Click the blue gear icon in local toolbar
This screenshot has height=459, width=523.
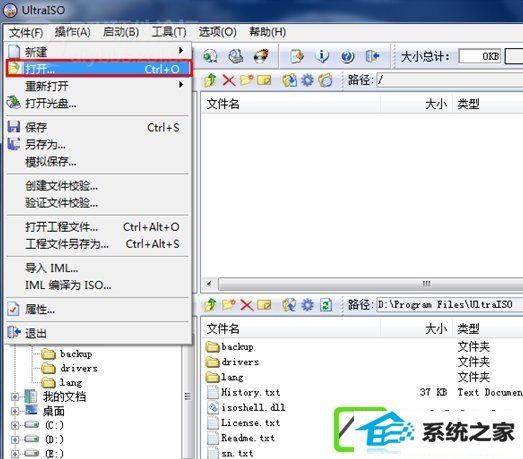307,305
